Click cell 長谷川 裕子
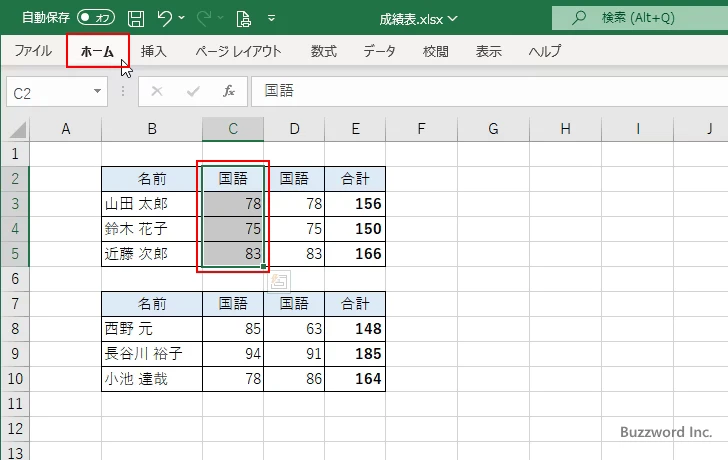Screen dimensions: 728x460 152,354
